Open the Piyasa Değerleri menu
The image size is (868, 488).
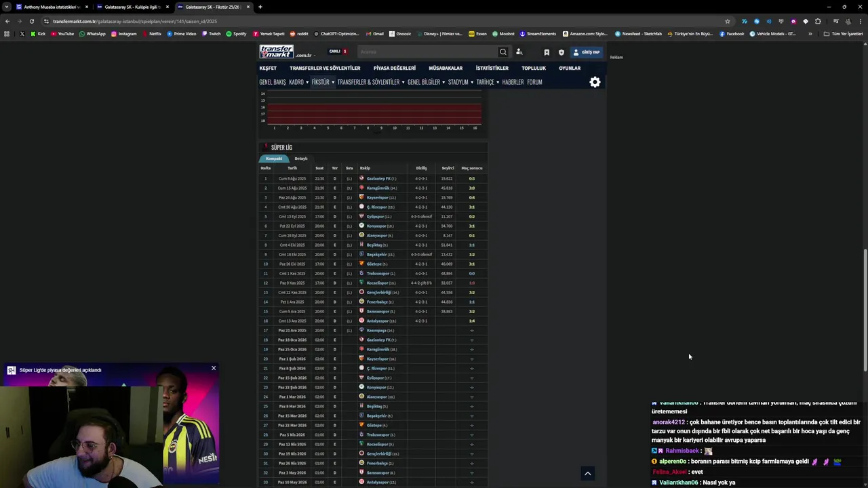[x=395, y=68]
